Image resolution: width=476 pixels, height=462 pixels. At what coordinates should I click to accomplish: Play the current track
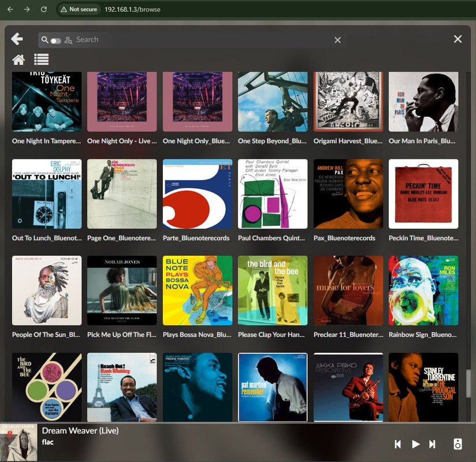(x=415, y=444)
